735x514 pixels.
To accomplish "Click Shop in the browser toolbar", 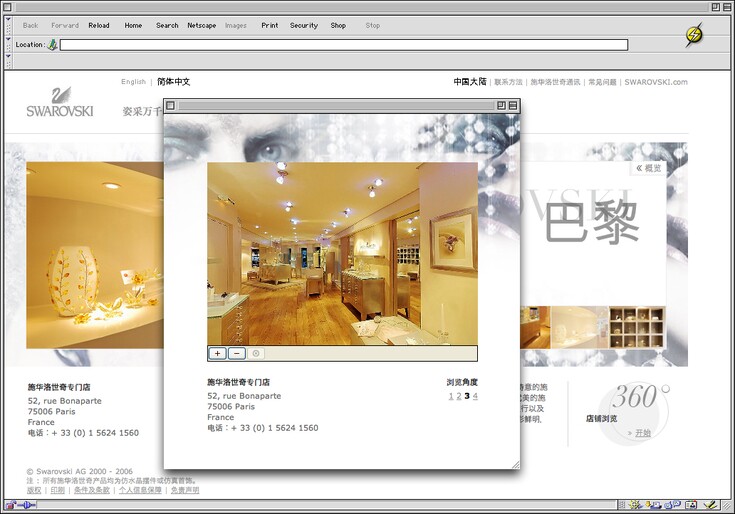I will 338,25.
